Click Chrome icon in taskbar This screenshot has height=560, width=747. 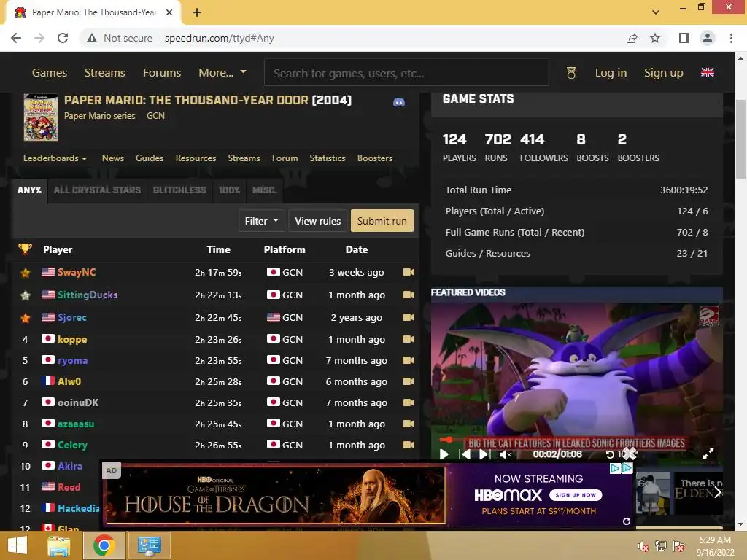click(104, 545)
